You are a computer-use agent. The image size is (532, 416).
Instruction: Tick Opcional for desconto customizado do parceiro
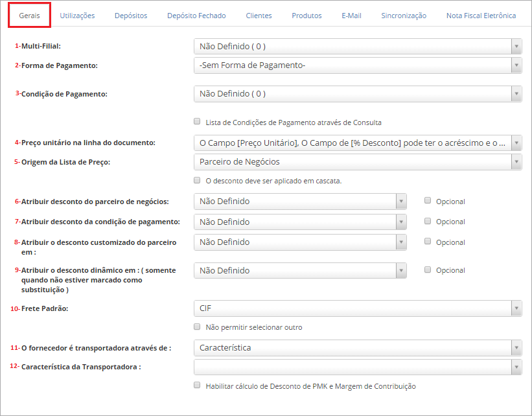tap(428, 241)
